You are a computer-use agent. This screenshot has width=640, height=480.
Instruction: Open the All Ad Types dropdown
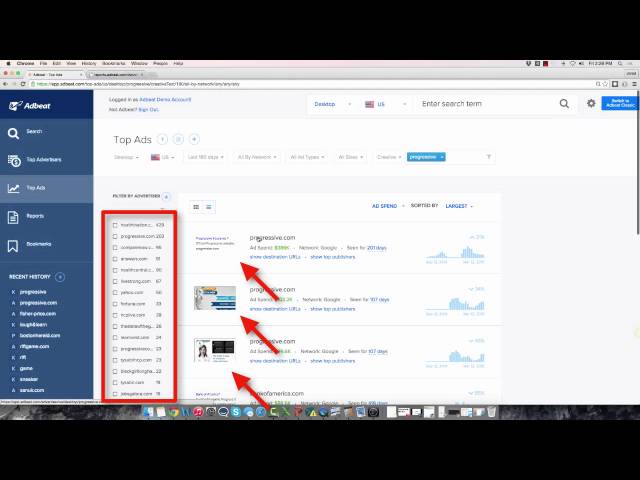coord(307,157)
